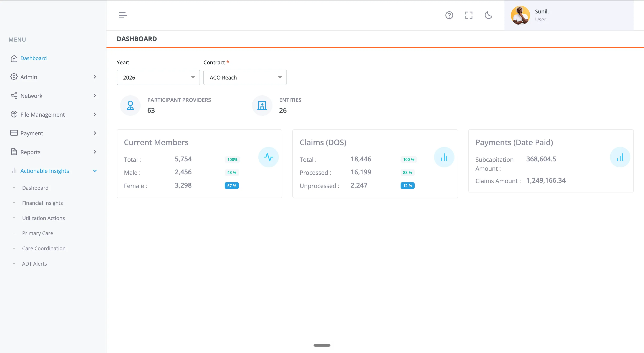The width and height of the screenshot is (644, 353).
Task: Open Dashboard under Actionable Insights
Action: 35,188
